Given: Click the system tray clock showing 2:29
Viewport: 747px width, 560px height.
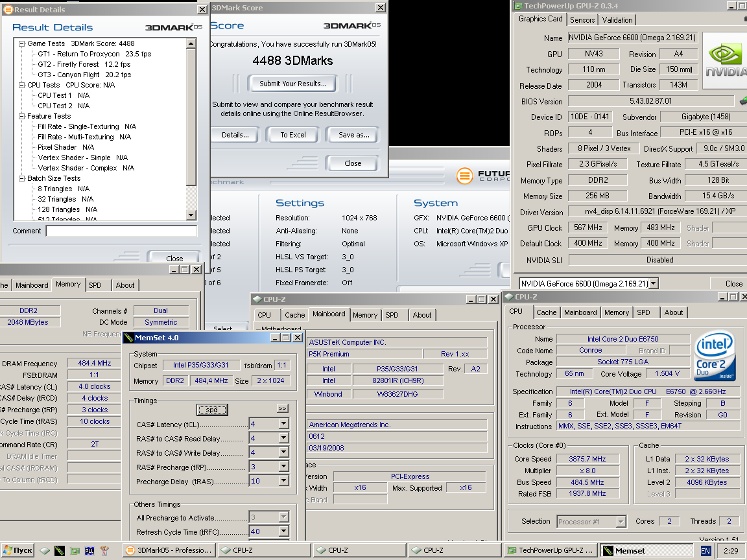Looking at the screenshot, I should click(x=731, y=551).
